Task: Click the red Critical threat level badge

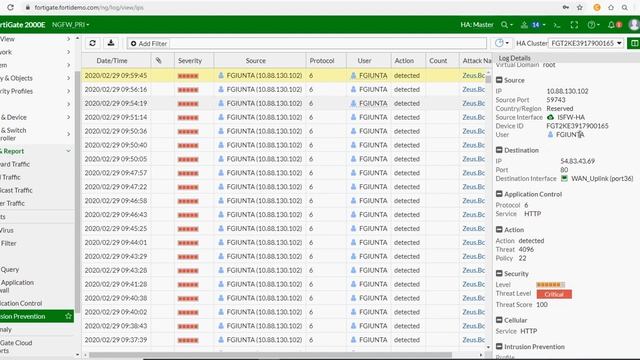Action: tap(554, 294)
